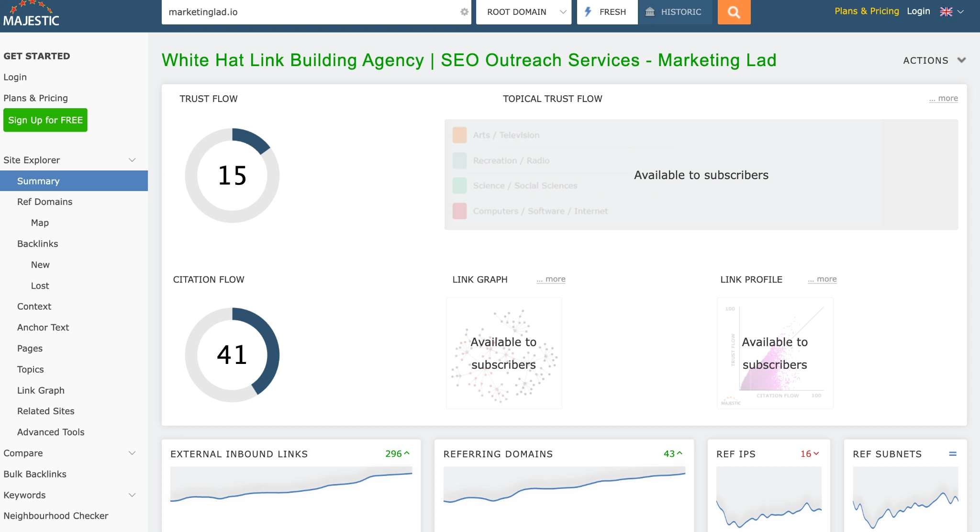This screenshot has height=532, width=980.
Task: Expand the Actions menu
Action: (x=935, y=60)
